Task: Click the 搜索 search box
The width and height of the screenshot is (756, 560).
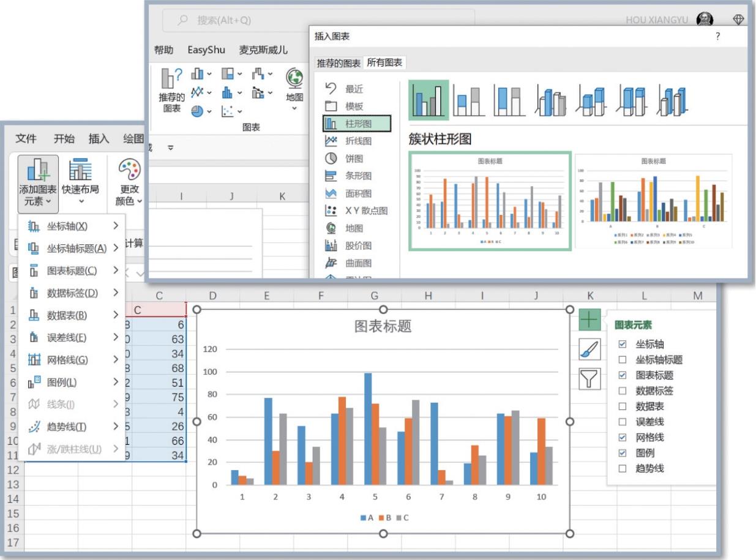Action: pyautogui.click(x=318, y=21)
